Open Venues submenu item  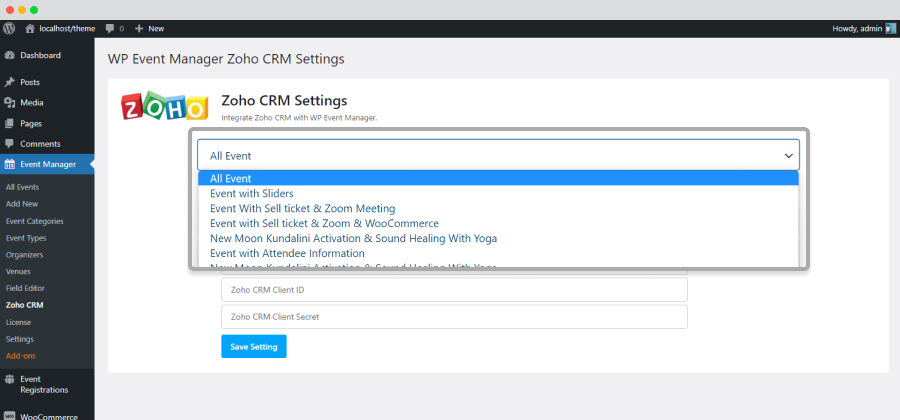tap(18, 271)
